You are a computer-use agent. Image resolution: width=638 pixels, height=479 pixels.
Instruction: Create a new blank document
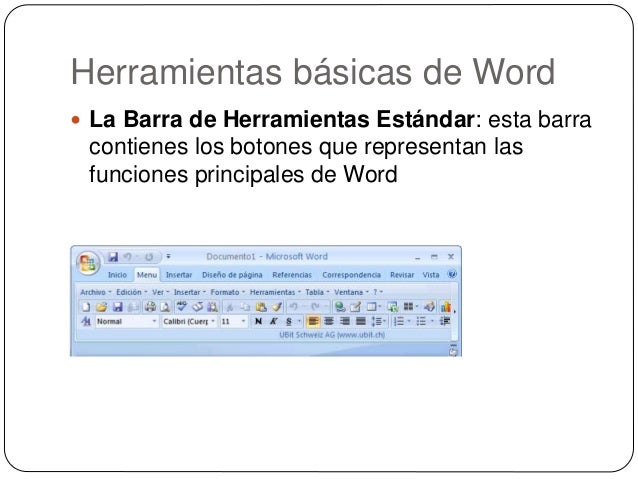pyautogui.click(x=86, y=307)
